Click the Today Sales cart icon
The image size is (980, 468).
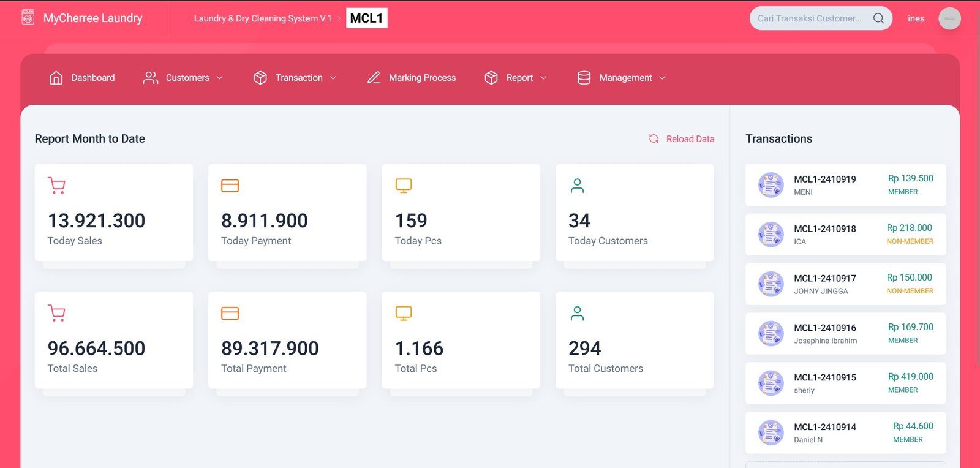57,185
